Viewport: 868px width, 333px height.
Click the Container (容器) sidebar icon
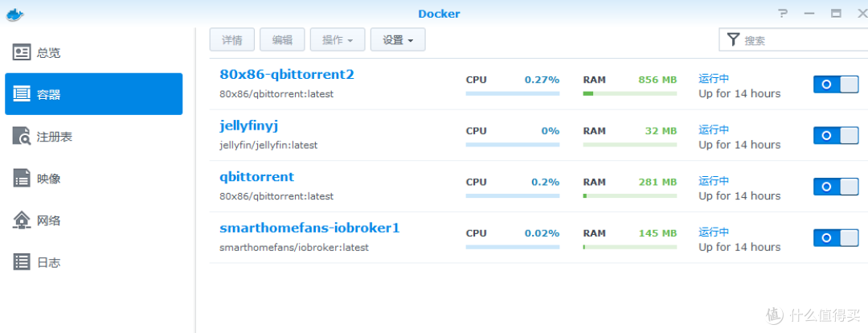tap(22, 94)
